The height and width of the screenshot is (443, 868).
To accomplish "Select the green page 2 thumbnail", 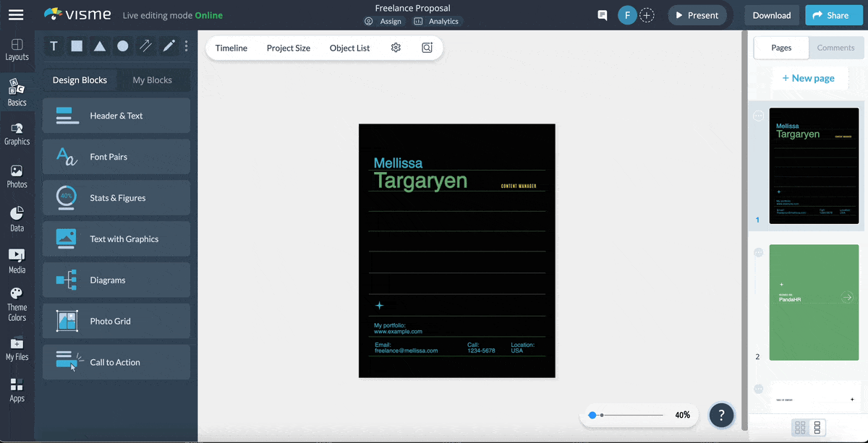I will [x=814, y=302].
